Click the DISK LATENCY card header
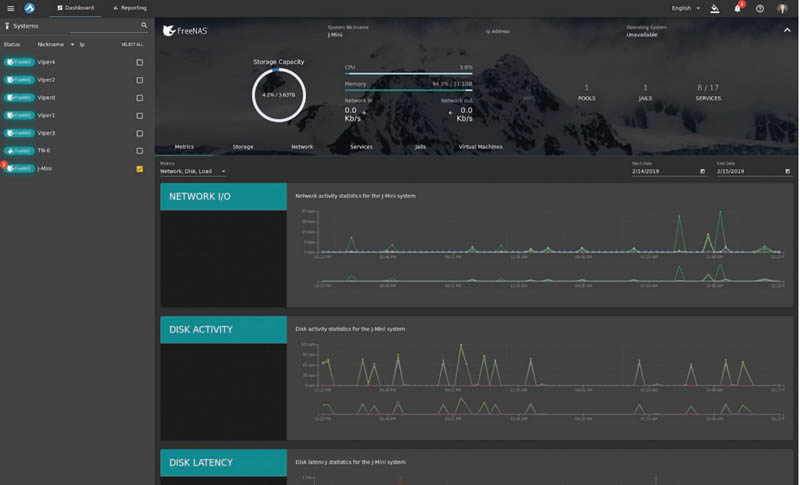The image size is (800, 485). click(223, 463)
